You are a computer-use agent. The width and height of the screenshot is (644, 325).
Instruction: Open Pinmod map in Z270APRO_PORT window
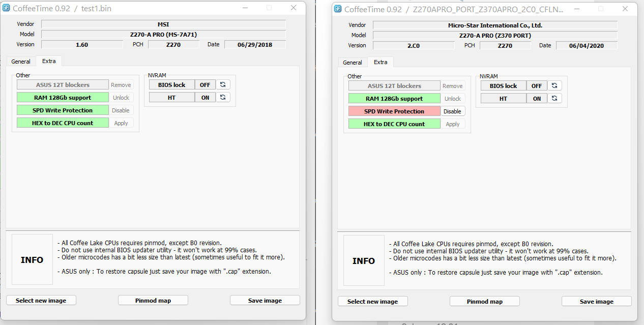pos(485,302)
